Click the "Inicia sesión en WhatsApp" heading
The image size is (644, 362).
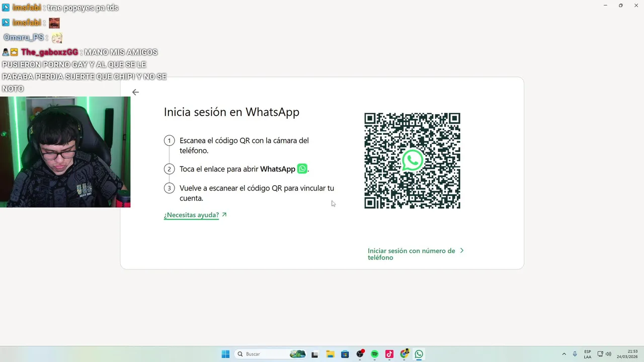(x=231, y=112)
